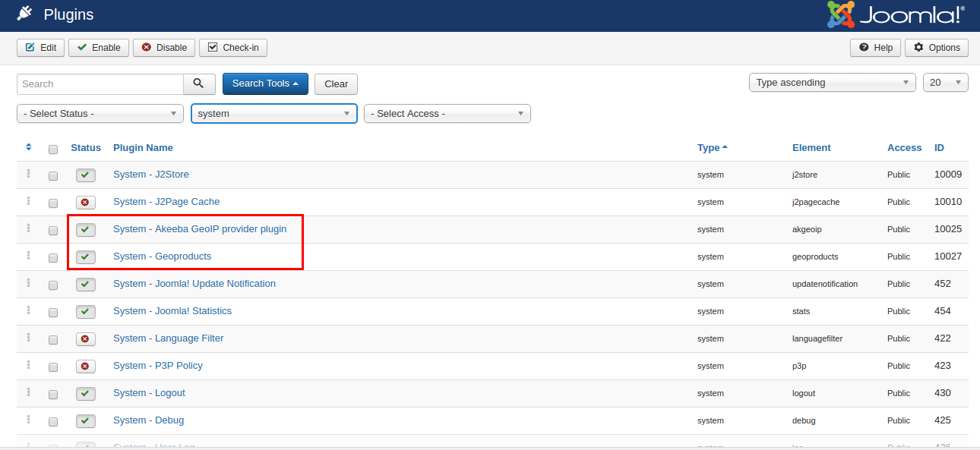
Task: Toggle status icon for System - J2Store
Action: click(85, 175)
